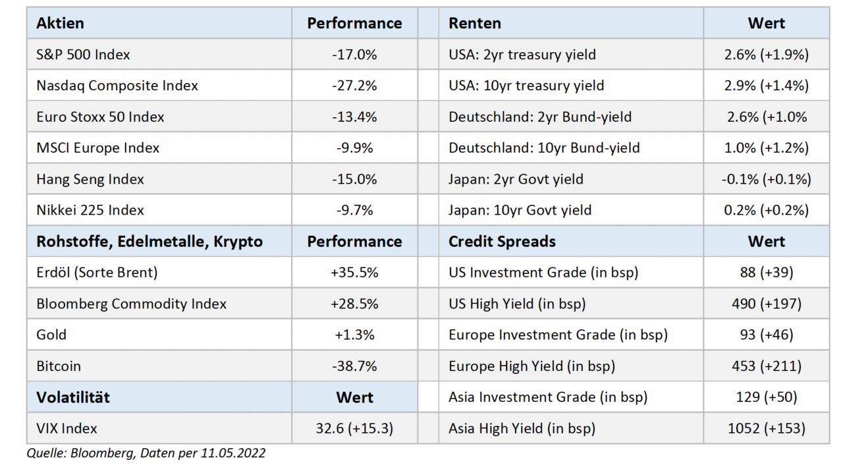This screenshot has height=469, width=868.
Task: Select the US High Yield spread value
Action: coord(766,304)
